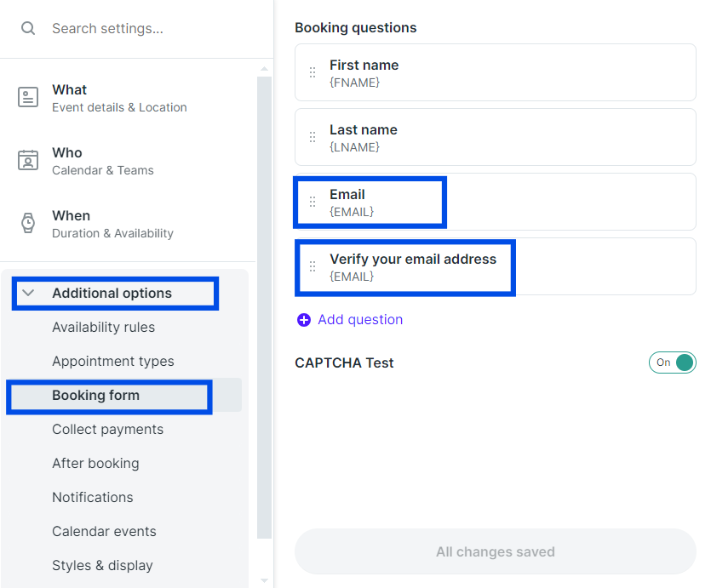Grab the Last name drag handle
The width and height of the screenshot is (711, 588).
pos(312,137)
